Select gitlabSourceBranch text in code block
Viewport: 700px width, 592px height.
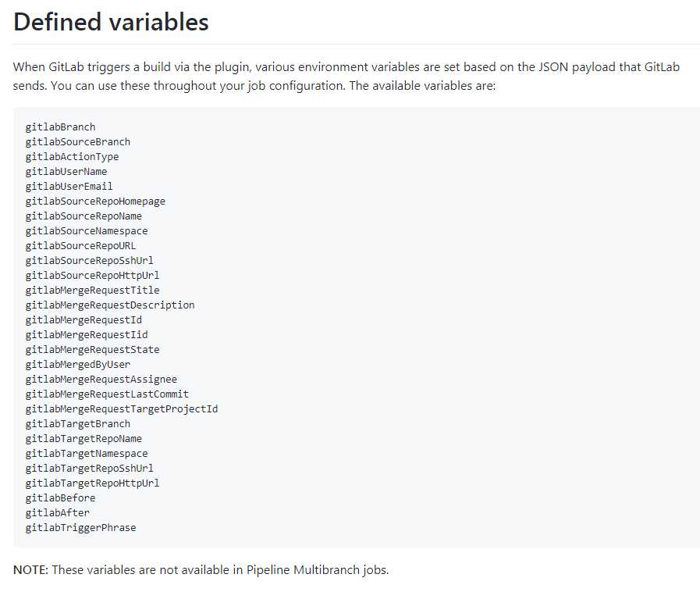78,141
